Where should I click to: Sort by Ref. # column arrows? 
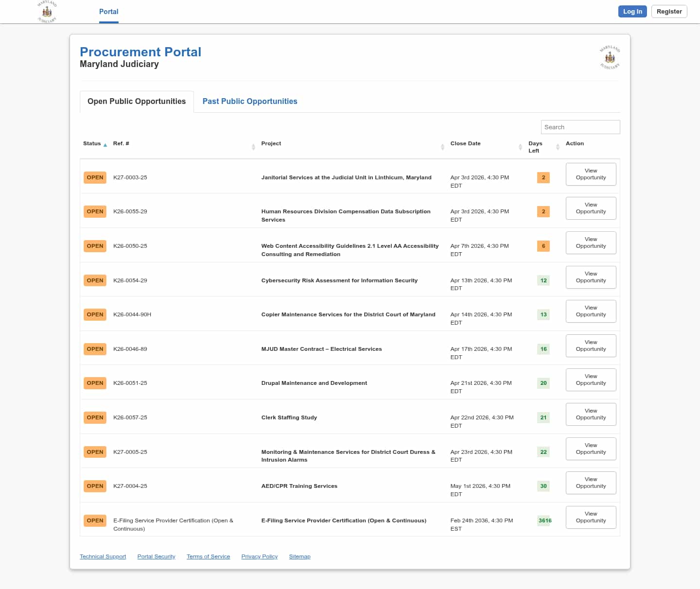click(253, 147)
